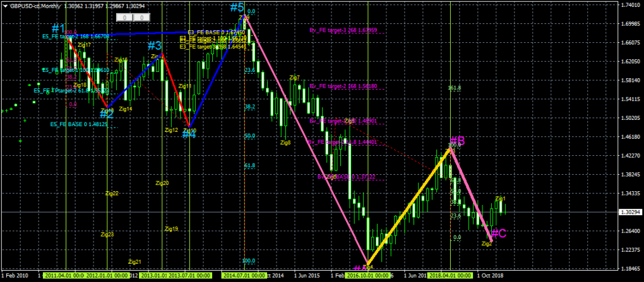The image size is (644, 282).
Task: Click the 2013.07.01 date marker
Action: 190,276
